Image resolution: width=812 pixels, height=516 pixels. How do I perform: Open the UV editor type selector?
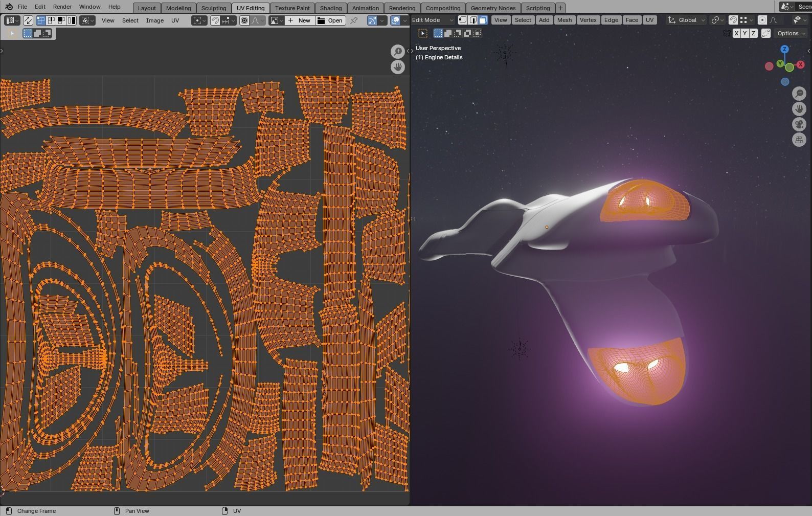[12, 20]
